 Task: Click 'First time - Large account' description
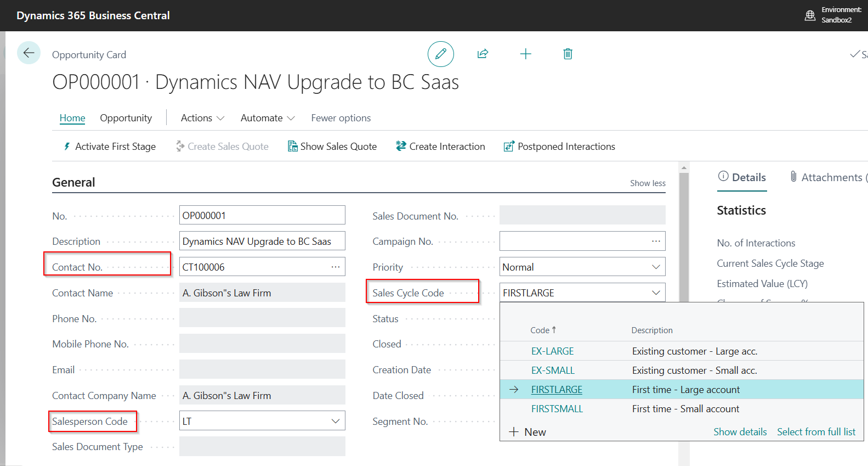686,390
